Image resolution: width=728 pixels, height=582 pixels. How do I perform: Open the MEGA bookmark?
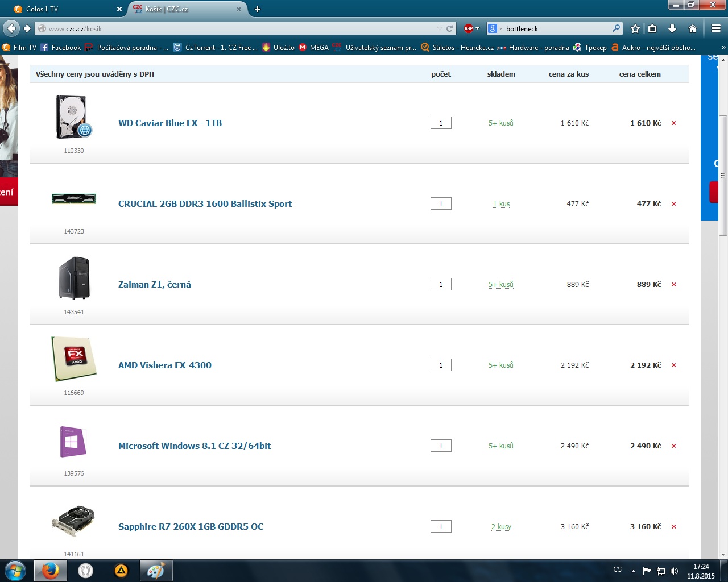click(x=314, y=48)
